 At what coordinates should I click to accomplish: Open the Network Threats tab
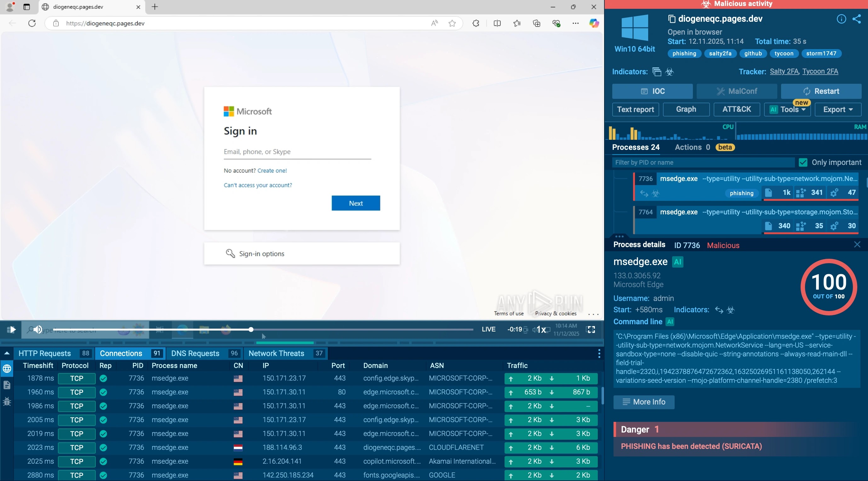276,353
